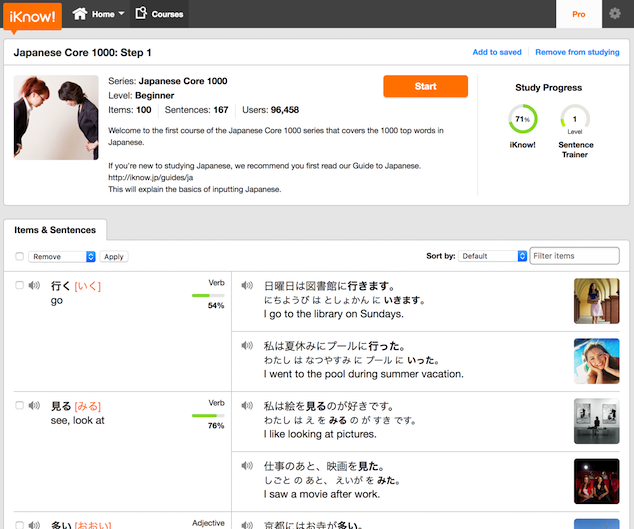
Task: Click the Sentence Trainer level circle
Action: [575, 119]
